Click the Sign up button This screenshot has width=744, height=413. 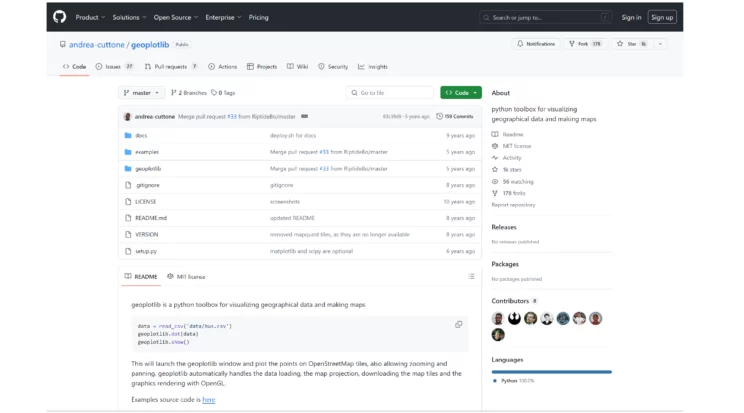click(662, 17)
